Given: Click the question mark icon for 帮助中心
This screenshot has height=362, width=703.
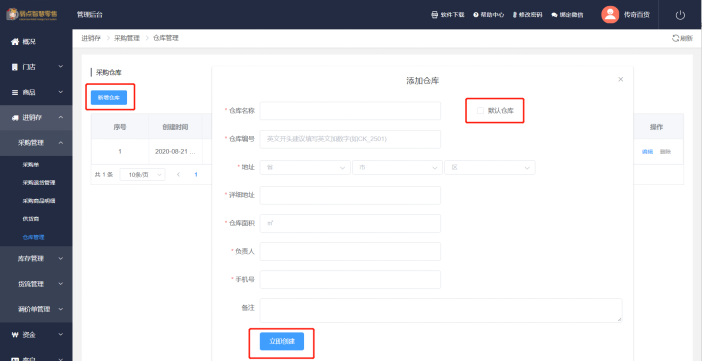Looking at the screenshot, I should 476,15.
